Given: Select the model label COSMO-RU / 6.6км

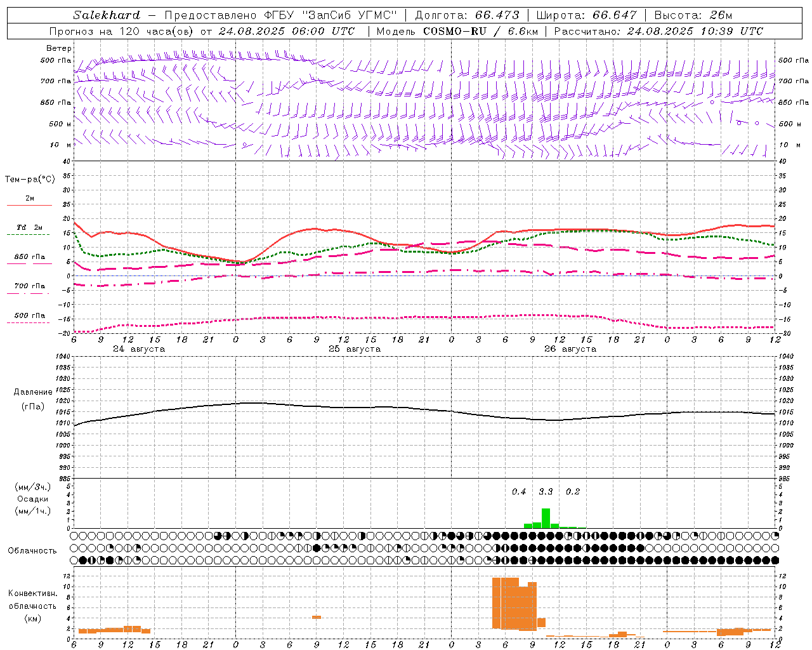Looking at the screenshot, I should [x=480, y=31].
